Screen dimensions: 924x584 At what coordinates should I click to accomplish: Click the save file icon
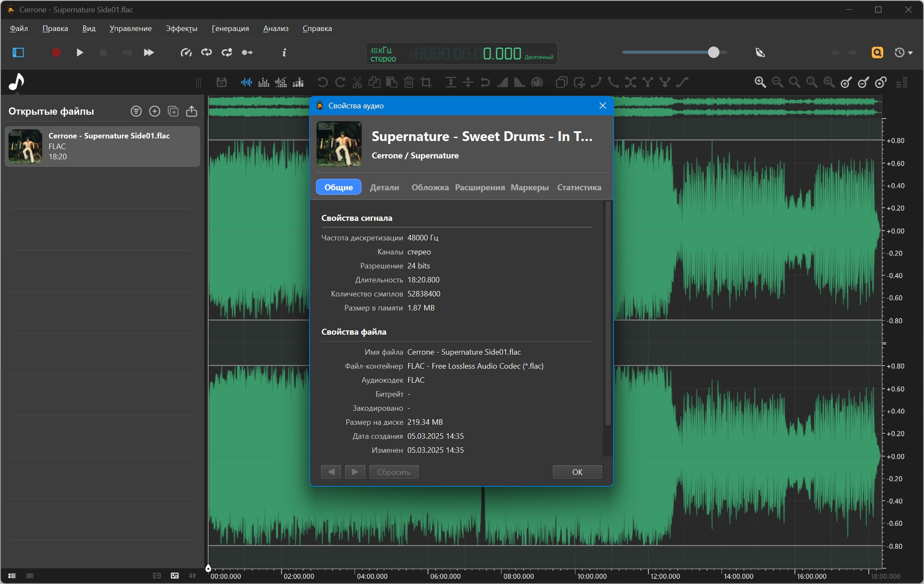[x=222, y=82]
